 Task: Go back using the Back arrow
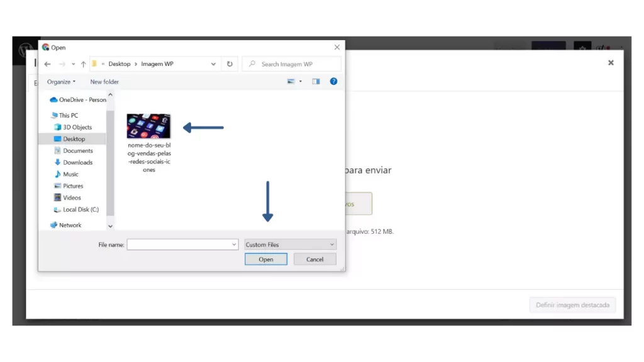pos(48,64)
